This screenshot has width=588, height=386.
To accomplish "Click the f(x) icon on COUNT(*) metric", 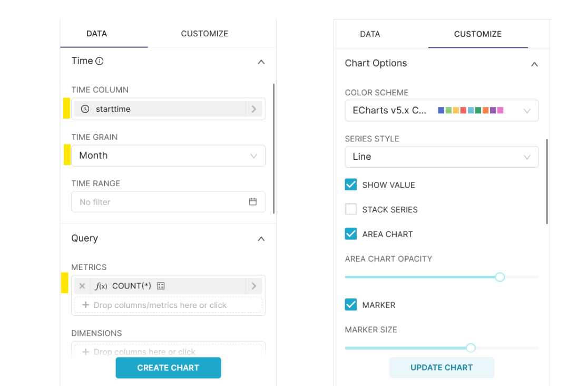I will [x=100, y=286].
